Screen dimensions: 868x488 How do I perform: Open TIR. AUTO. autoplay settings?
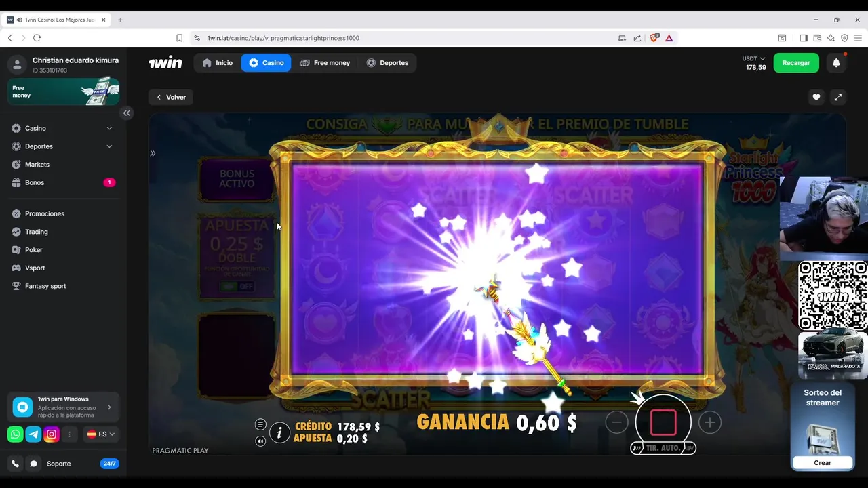click(663, 448)
